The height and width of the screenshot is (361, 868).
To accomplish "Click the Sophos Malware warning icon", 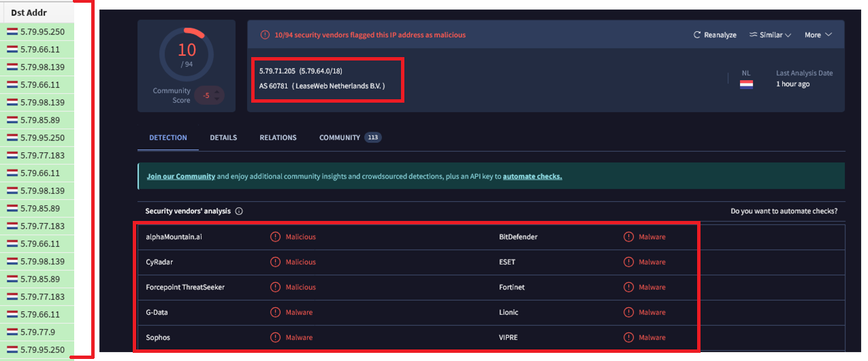I will click(276, 338).
